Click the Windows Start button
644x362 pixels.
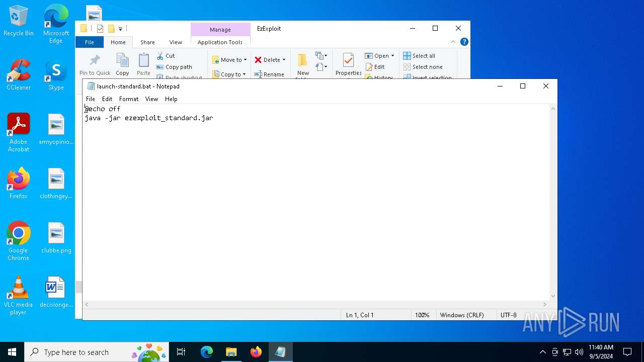coord(12,352)
